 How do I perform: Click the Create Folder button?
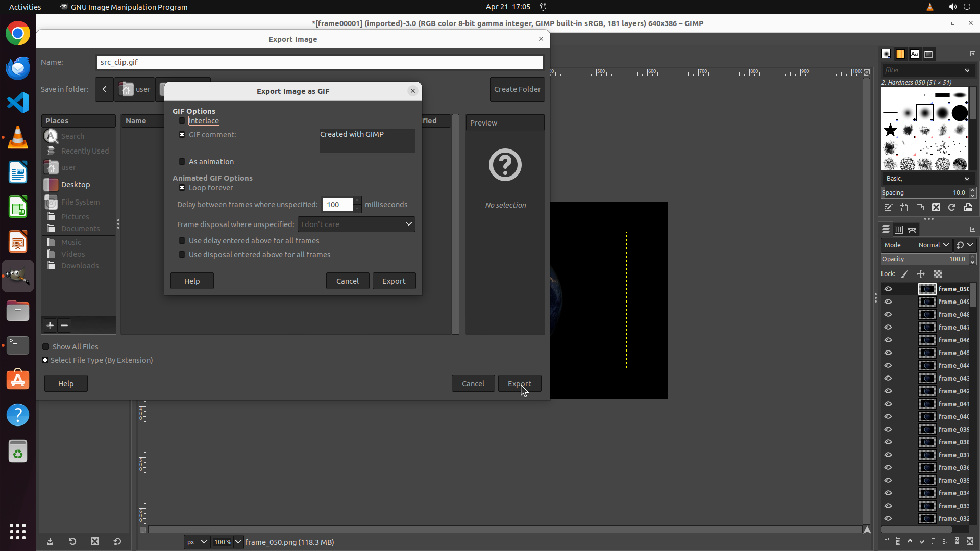tap(517, 89)
